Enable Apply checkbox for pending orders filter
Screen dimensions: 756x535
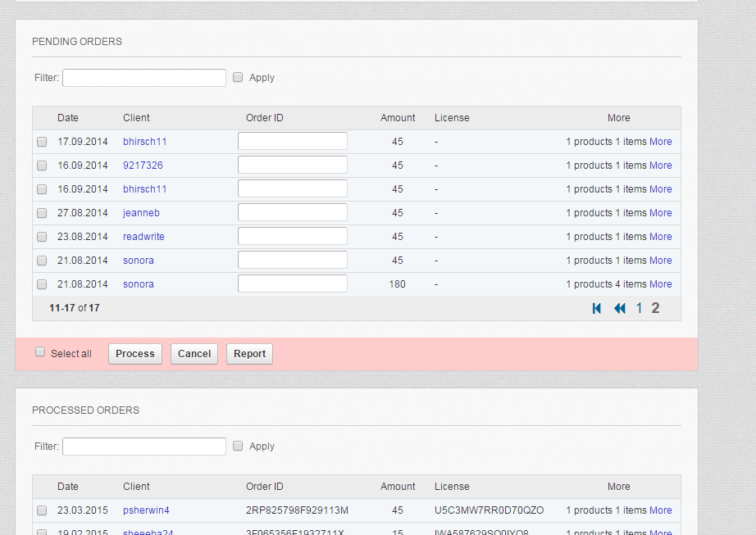[238, 77]
